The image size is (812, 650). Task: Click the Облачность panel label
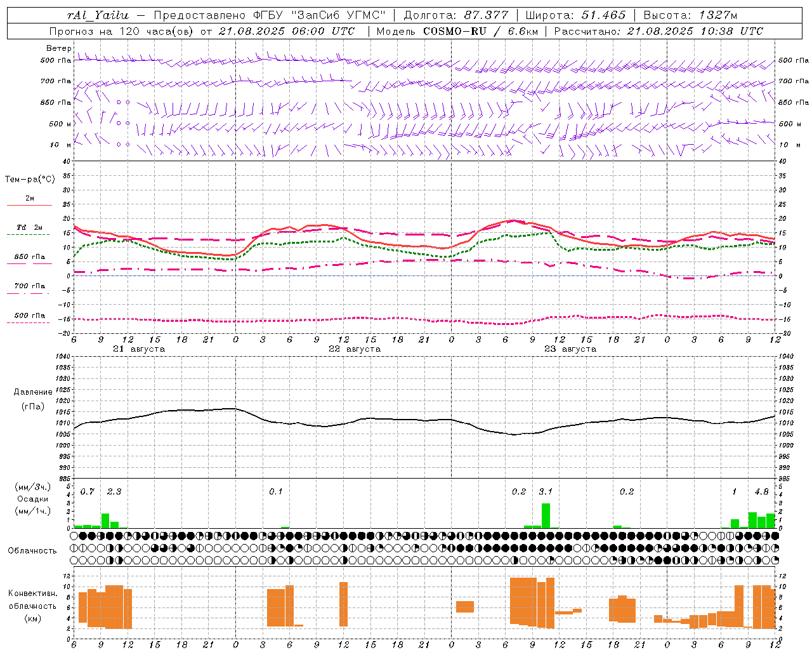(x=32, y=551)
